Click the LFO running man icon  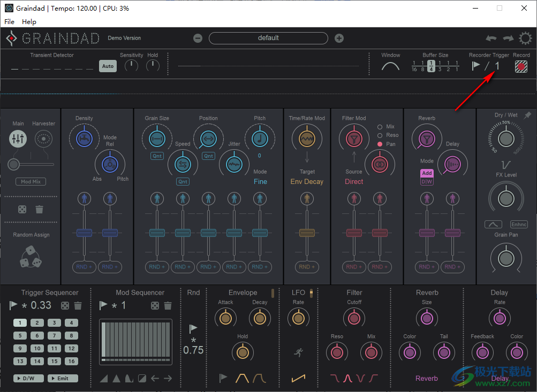point(298,352)
